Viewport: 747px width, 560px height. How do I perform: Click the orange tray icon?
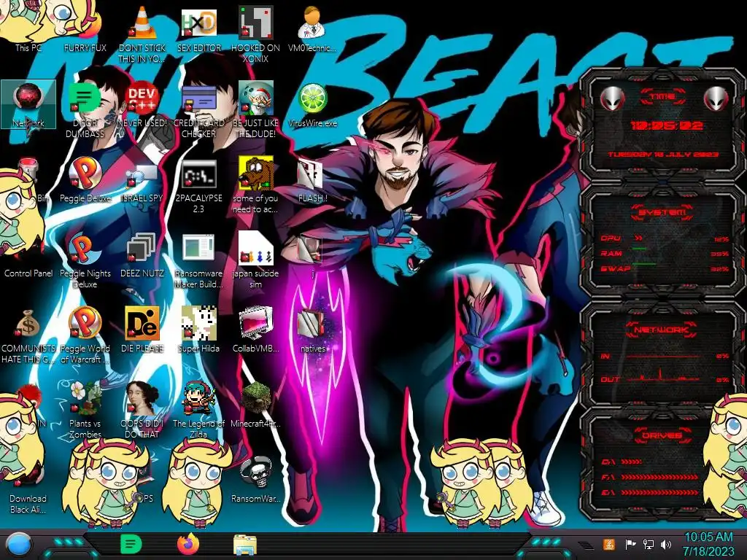[x=608, y=544]
